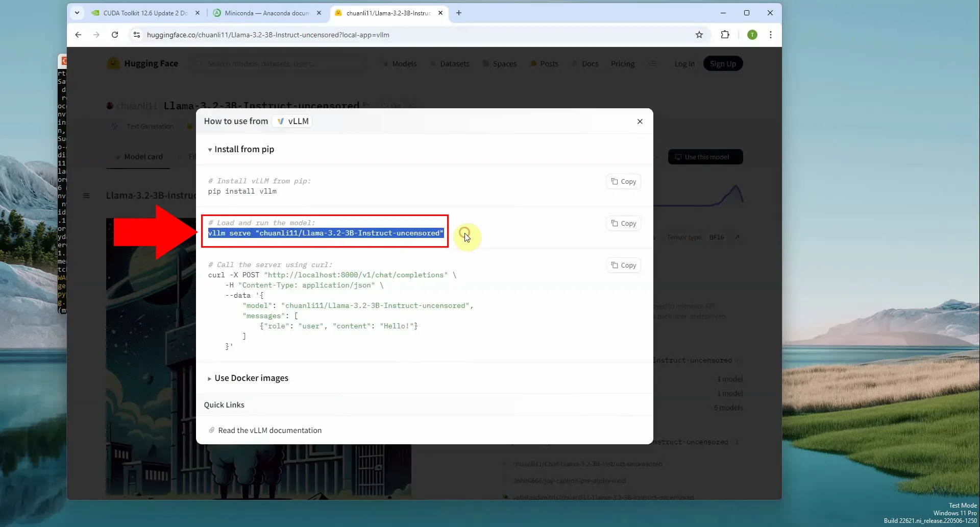Go back to previous page
980x527 pixels.
click(78, 35)
